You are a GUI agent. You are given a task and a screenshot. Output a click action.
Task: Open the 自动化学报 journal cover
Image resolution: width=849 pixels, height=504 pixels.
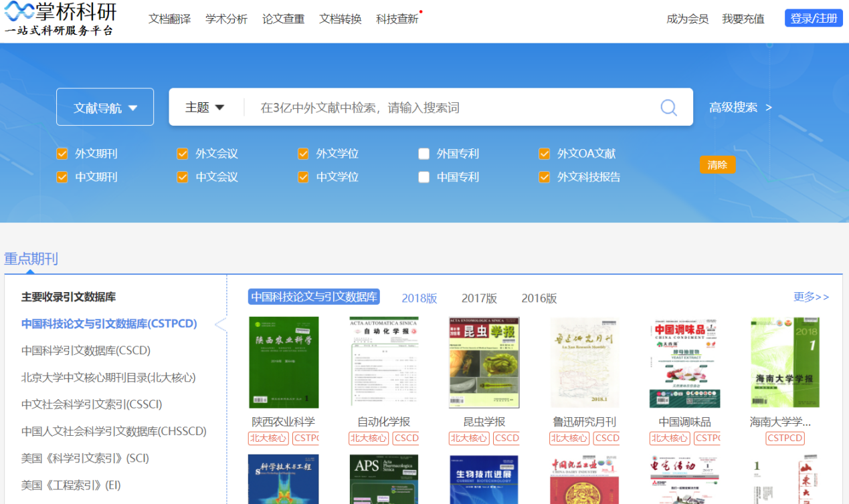[x=384, y=362]
